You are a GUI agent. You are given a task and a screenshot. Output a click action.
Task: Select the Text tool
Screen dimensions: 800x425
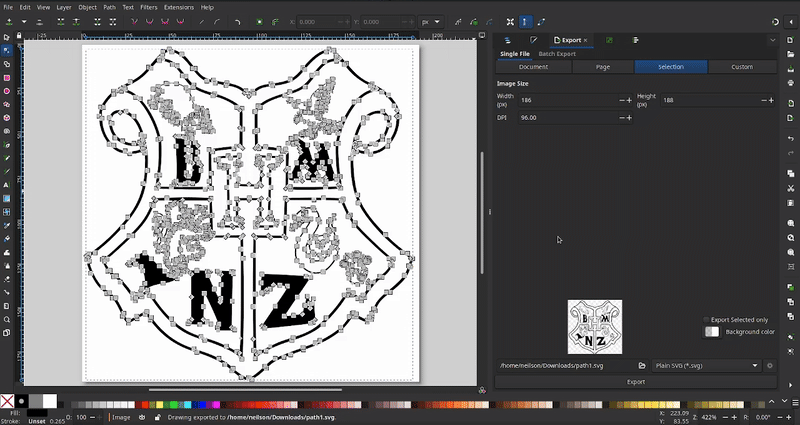tap(7, 185)
